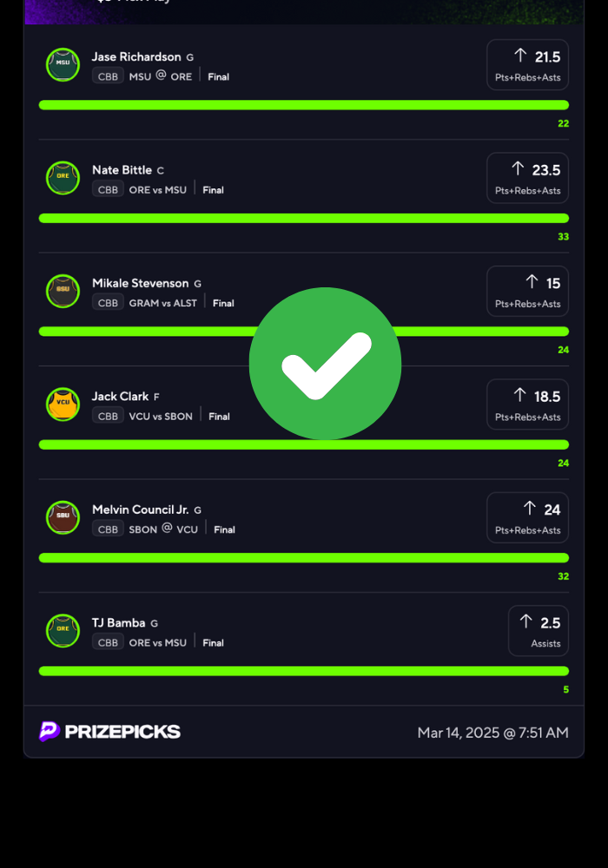This screenshot has width=608, height=868.
Task: Click the large green checkmark badge
Action: click(x=325, y=364)
